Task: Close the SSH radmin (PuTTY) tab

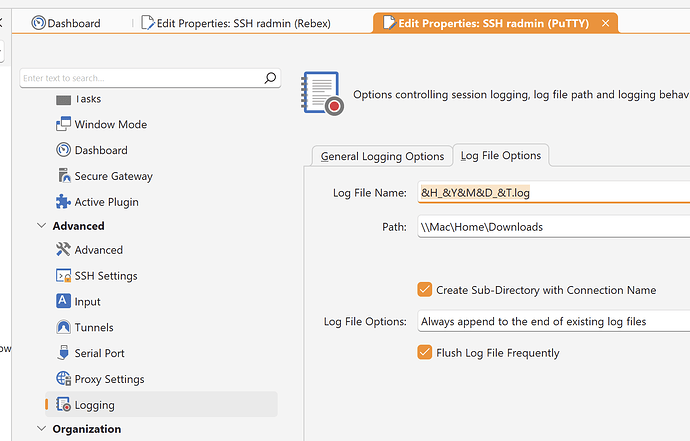Action: [605, 23]
